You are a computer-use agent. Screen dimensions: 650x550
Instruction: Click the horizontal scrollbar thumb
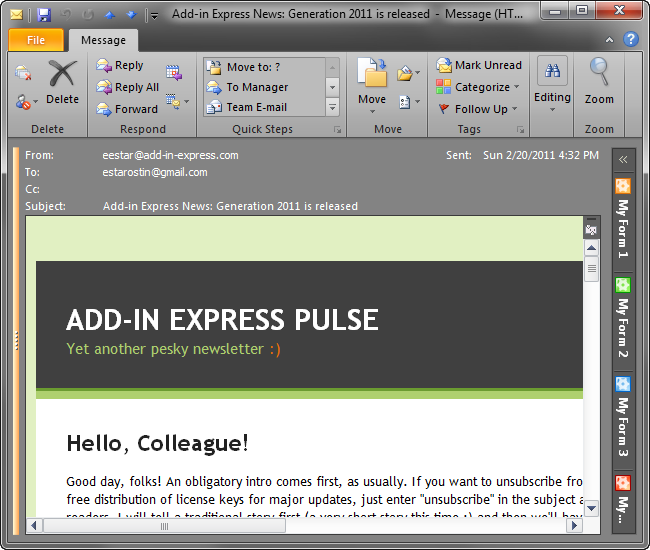[164, 526]
